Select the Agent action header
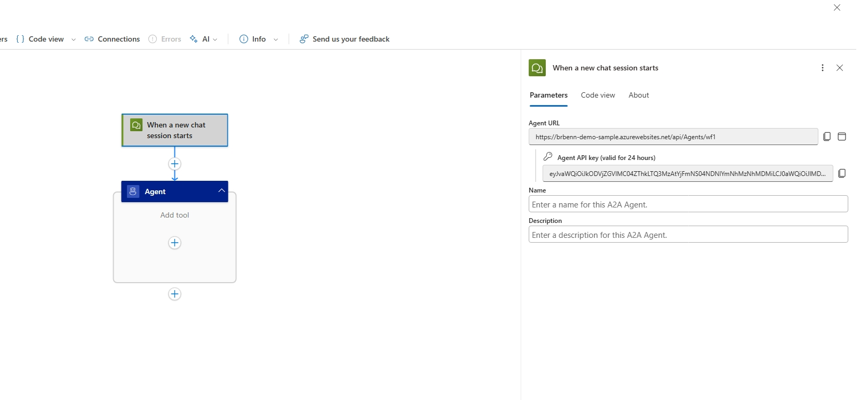This screenshot has height=400, width=868. (174, 191)
